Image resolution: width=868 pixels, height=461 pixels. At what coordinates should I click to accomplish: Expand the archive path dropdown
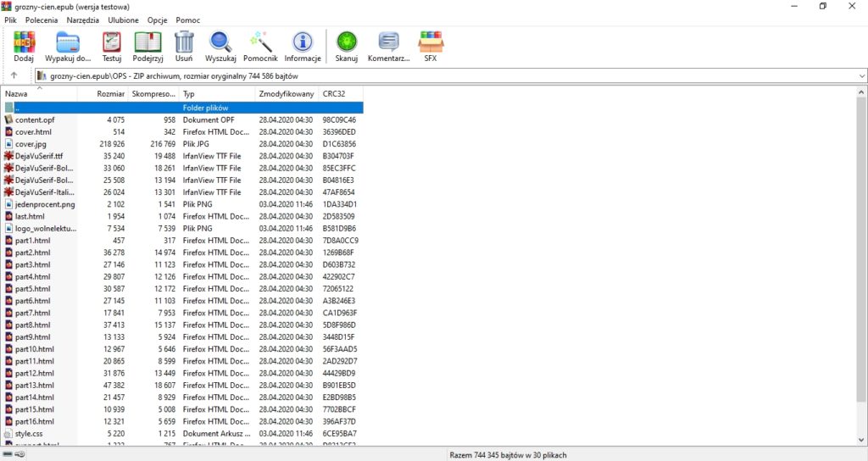click(862, 75)
